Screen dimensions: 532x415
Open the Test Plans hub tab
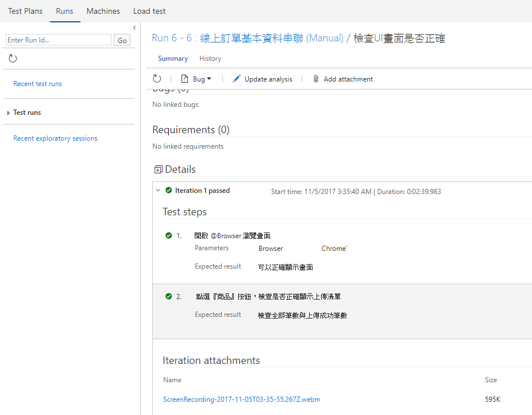point(25,11)
